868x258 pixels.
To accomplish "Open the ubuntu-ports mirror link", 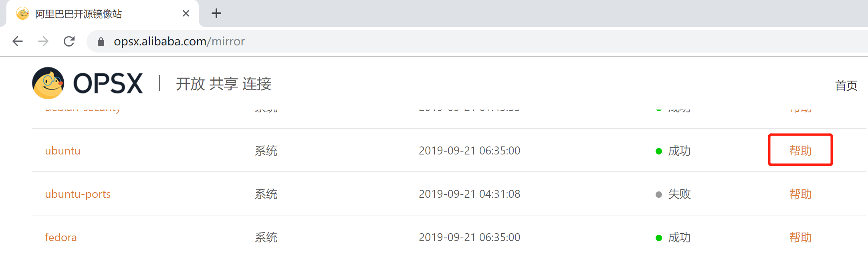I will (x=78, y=194).
